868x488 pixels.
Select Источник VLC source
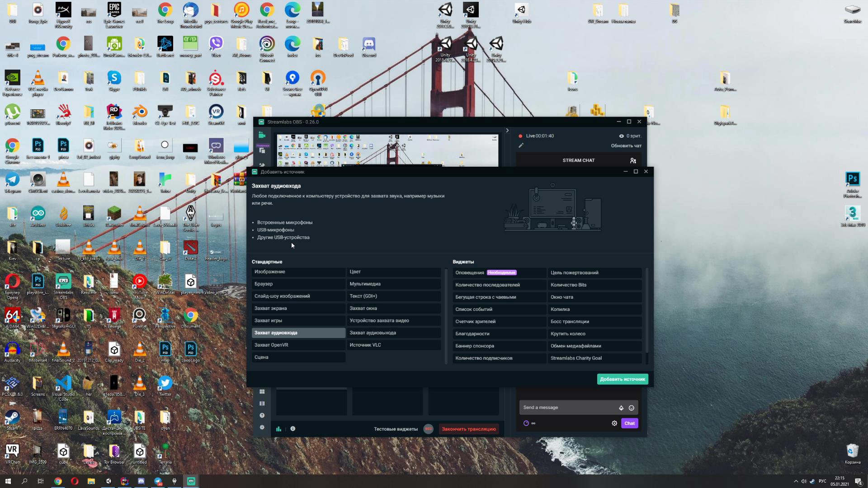pos(394,345)
